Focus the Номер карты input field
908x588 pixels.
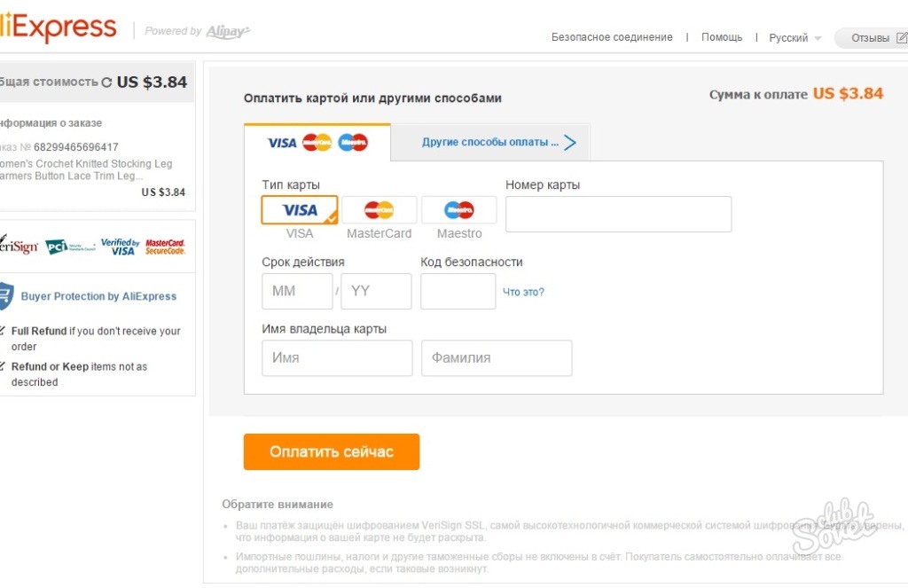618,215
